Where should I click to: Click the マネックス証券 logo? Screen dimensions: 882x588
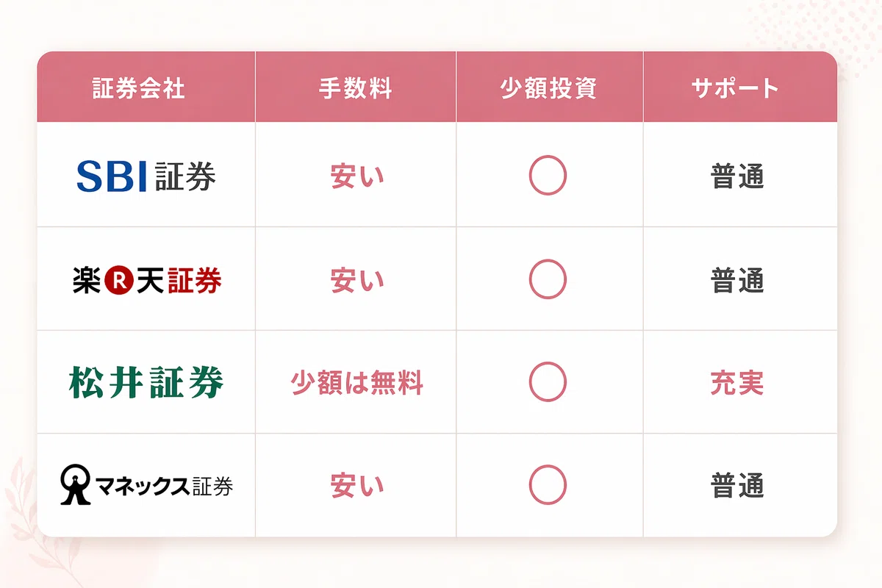pyautogui.click(x=146, y=485)
